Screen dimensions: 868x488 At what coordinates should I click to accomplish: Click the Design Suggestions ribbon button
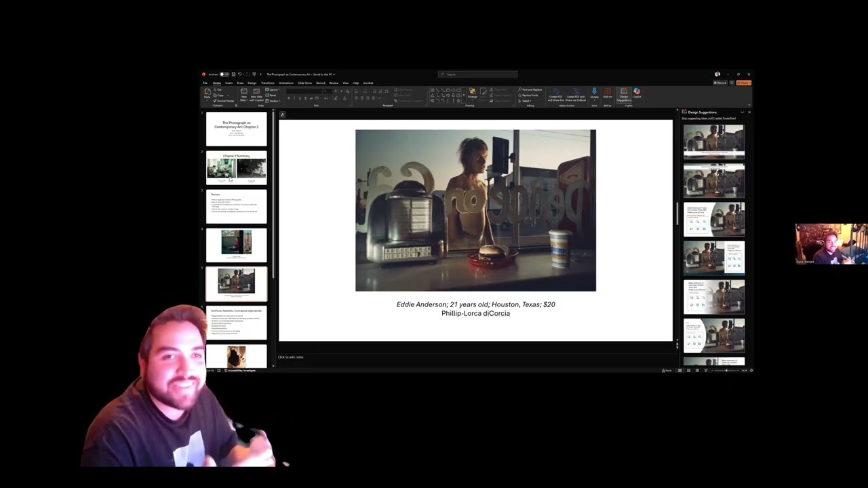(x=624, y=95)
